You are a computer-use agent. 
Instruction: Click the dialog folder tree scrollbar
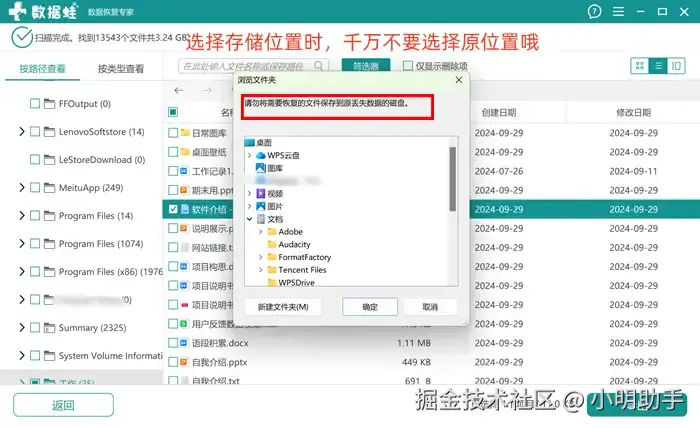[453, 179]
